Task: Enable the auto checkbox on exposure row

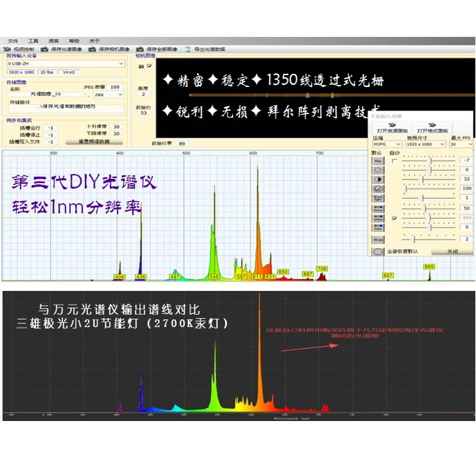Action: pos(395,161)
